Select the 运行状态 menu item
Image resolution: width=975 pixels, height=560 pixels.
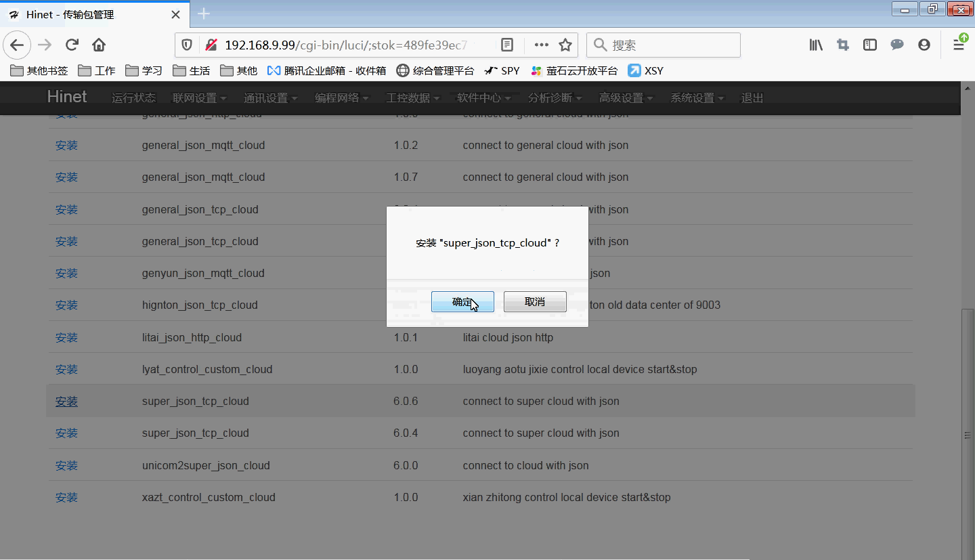[133, 98]
